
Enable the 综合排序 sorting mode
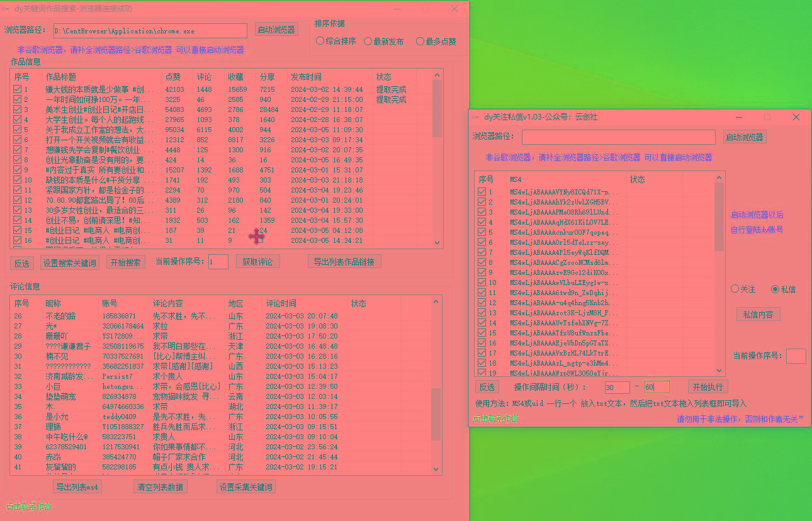click(320, 41)
